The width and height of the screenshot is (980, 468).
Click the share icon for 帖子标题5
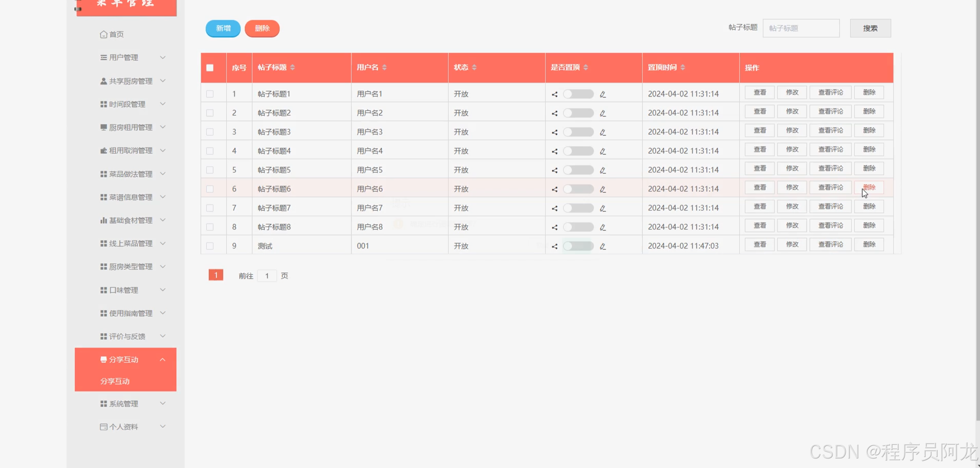pyautogui.click(x=554, y=170)
